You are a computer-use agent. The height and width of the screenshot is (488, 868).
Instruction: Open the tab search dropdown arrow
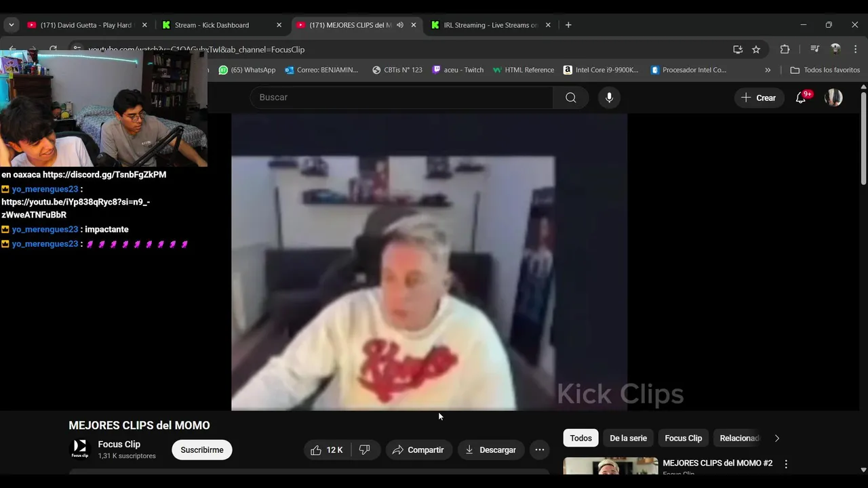point(11,25)
